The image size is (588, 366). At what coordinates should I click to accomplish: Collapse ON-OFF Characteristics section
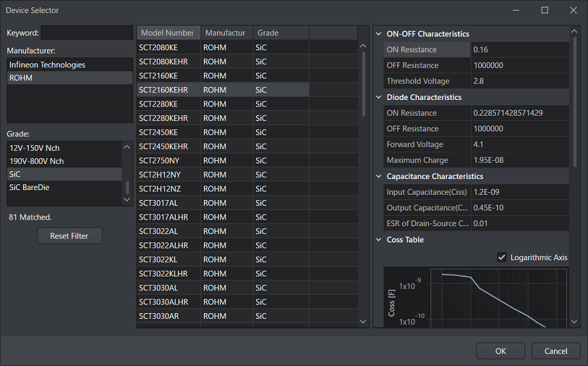(379, 34)
